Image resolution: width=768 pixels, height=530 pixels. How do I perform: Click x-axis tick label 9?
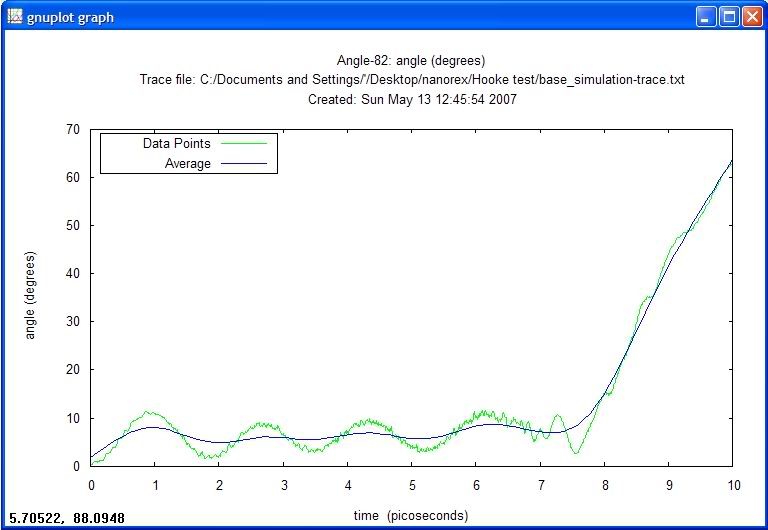669,485
